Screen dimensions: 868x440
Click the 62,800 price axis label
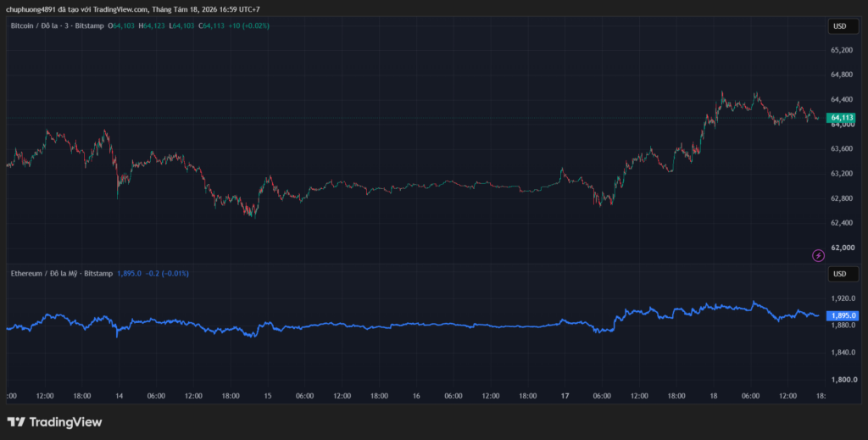pos(842,198)
